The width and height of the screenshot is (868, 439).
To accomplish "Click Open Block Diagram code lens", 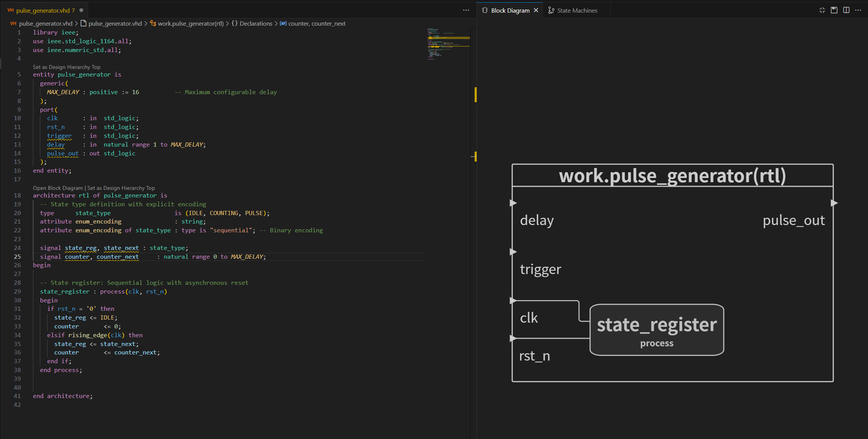I will [x=58, y=188].
